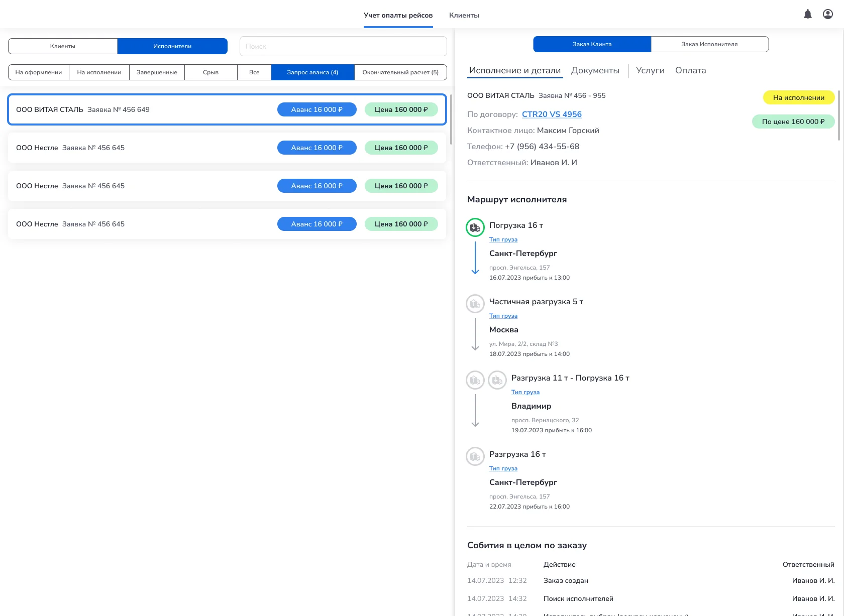
Task: Open the Оплата tab
Action: [x=691, y=70]
